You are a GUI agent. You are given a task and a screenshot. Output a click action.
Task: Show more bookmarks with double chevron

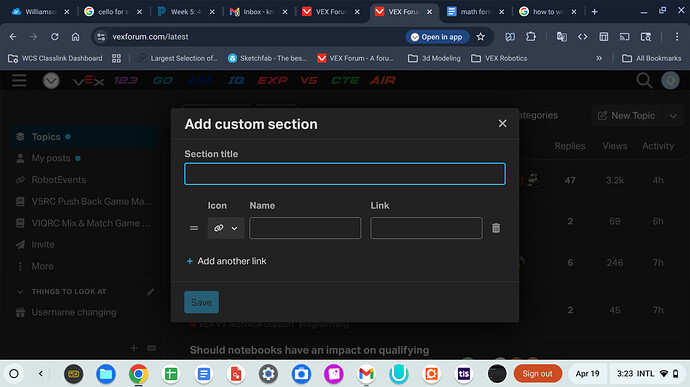point(599,58)
